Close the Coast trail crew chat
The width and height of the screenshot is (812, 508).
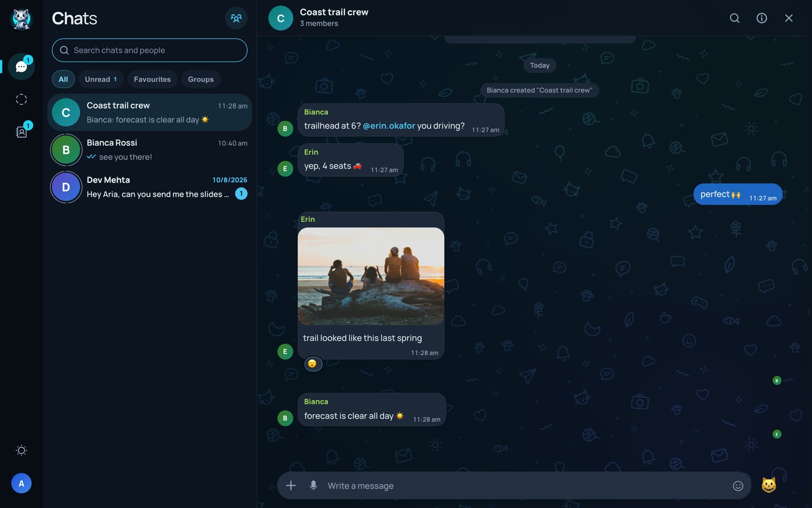point(789,18)
